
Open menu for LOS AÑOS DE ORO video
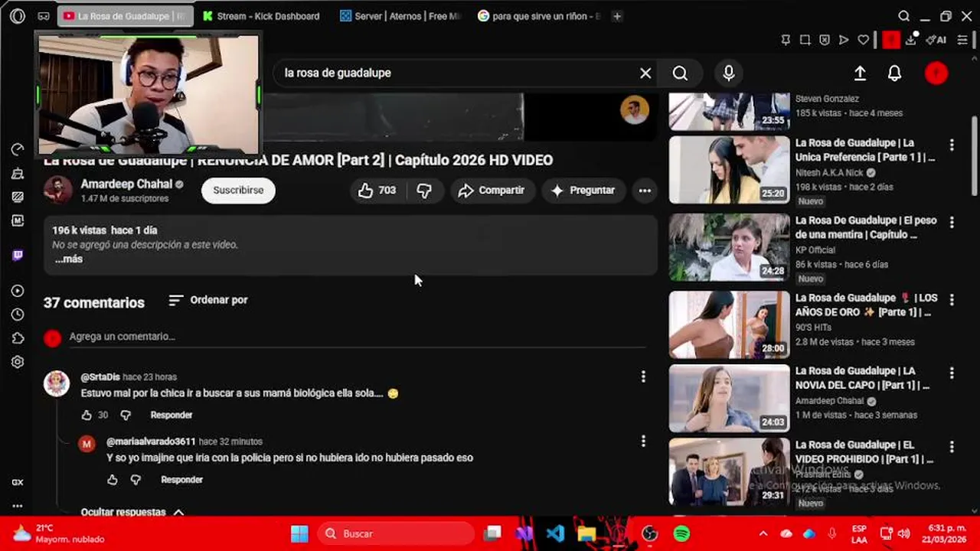pyautogui.click(x=952, y=299)
